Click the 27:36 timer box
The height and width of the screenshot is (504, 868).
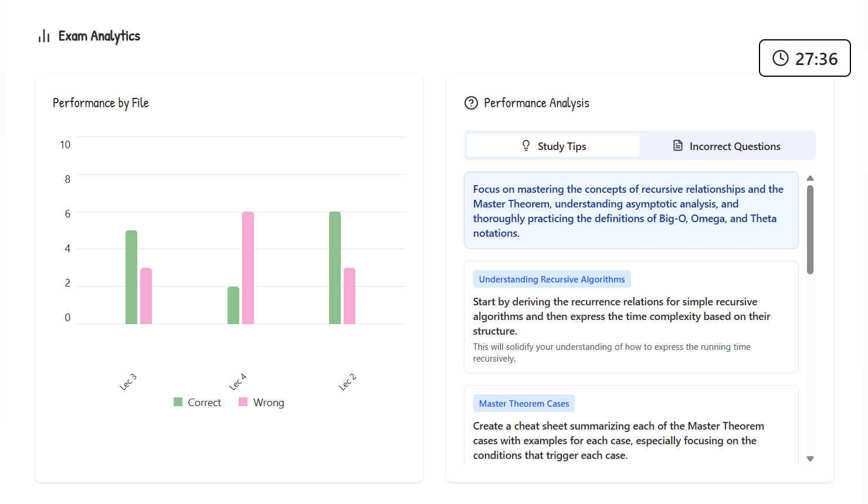coord(804,58)
